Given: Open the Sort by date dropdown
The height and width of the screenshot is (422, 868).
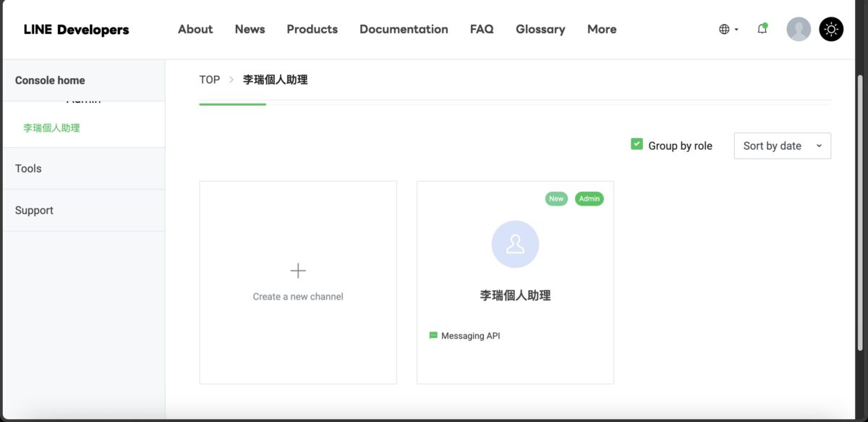Looking at the screenshot, I should coord(783,145).
